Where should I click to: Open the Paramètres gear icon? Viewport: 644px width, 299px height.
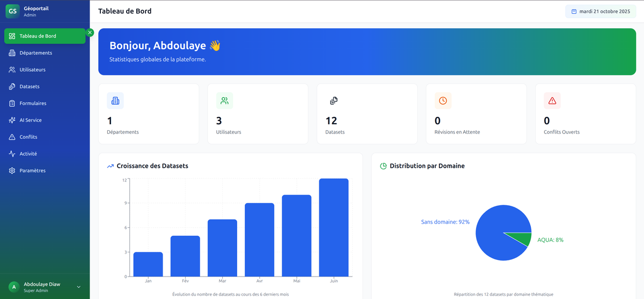(12, 171)
